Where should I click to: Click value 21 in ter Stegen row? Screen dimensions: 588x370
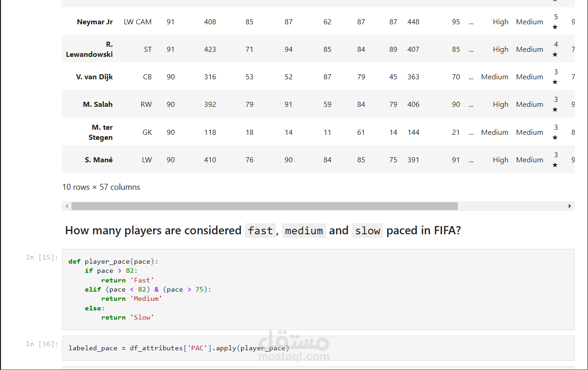pyautogui.click(x=456, y=132)
